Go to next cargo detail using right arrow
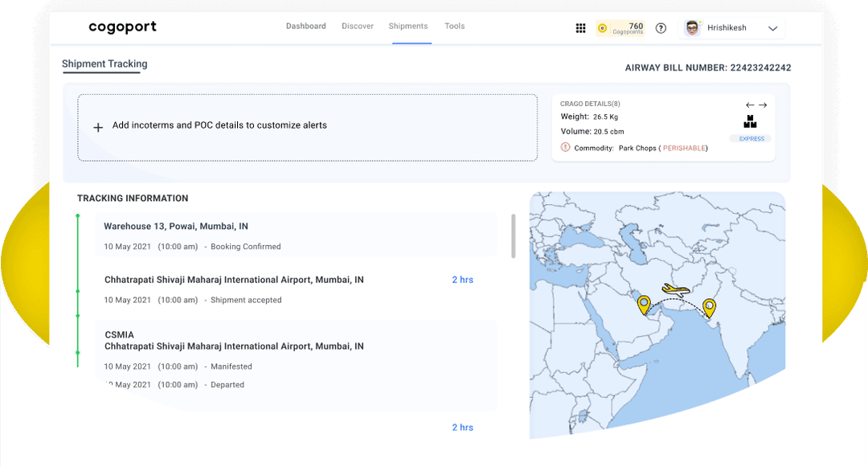The width and height of the screenshot is (868, 467). (x=763, y=105)
